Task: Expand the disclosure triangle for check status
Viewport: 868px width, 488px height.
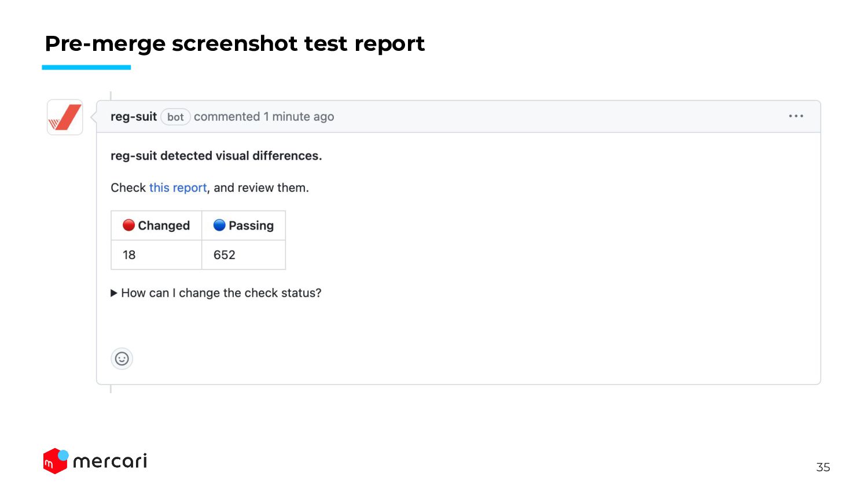Action: coord(114,293)
